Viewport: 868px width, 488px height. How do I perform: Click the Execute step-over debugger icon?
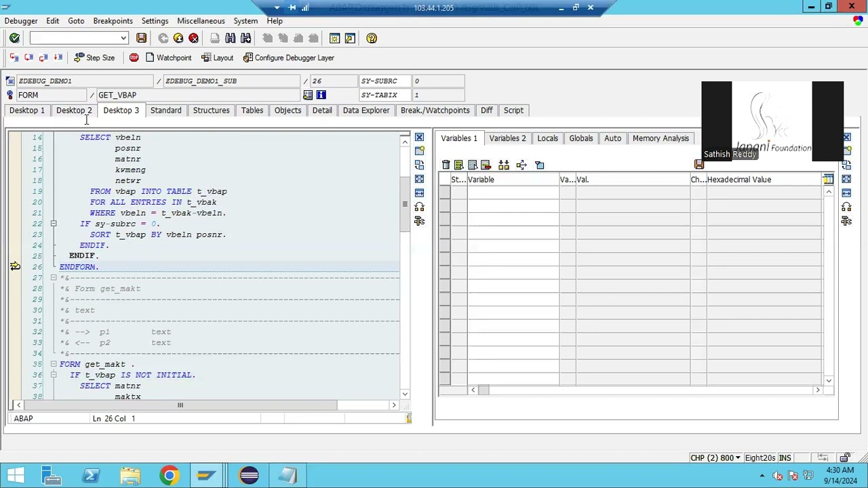pos(28,58)
